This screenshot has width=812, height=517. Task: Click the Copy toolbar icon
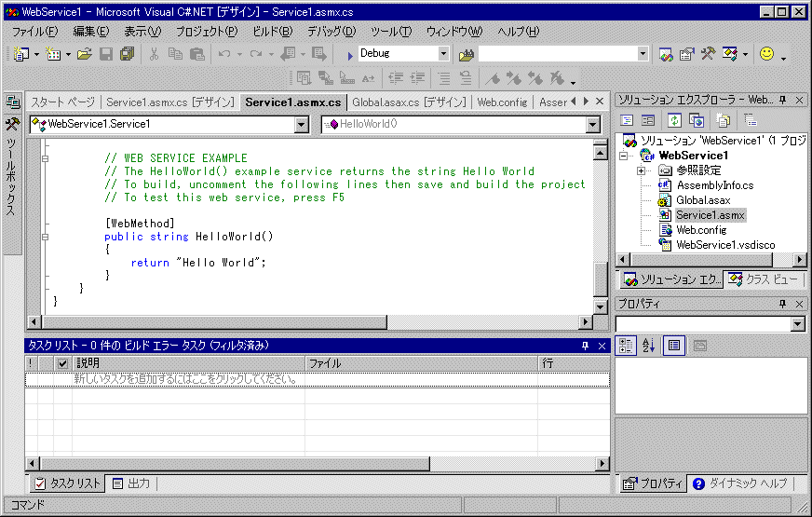coord(176,53)
